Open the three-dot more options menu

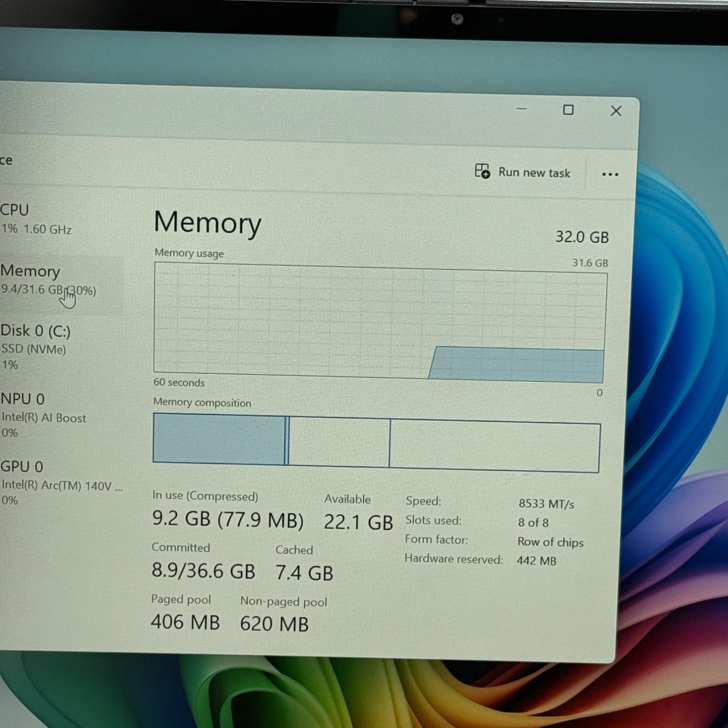click(x=610, y=174)
